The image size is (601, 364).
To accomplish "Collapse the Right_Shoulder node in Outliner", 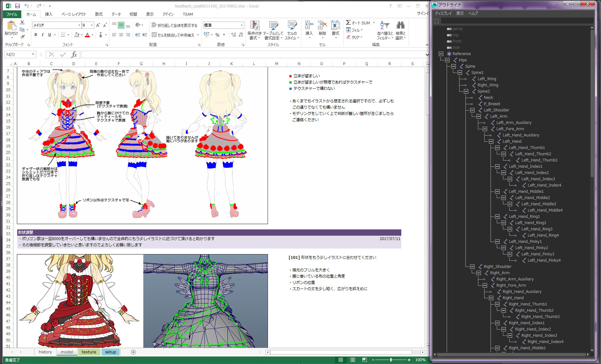I will [x=472, y=267].
